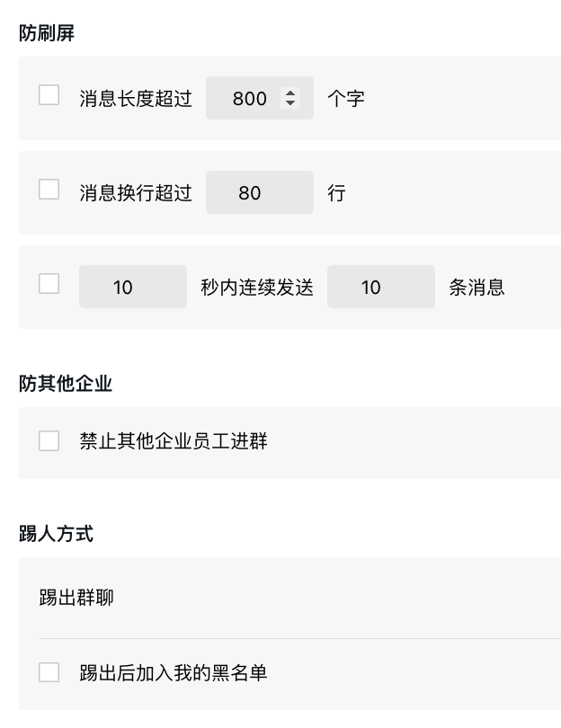Click the 消息换行超过 label text
Viewport: 561px width, 728px height.
[136, 192]
